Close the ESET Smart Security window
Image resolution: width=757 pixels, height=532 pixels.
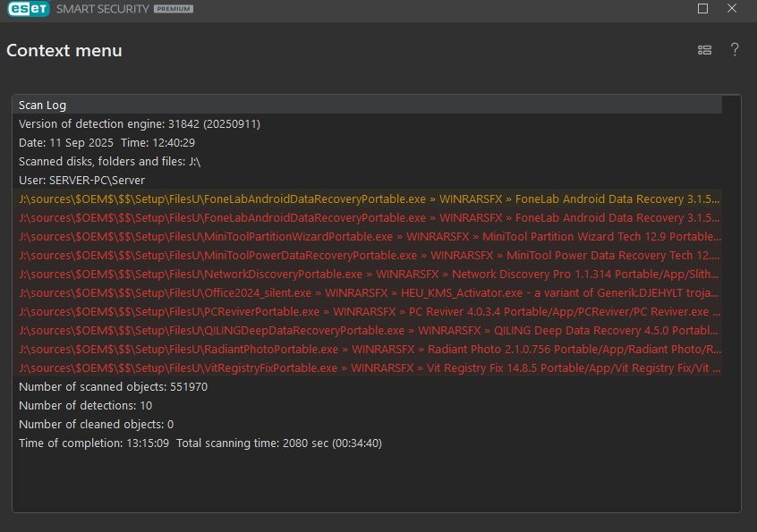click(x=732, y=8)
